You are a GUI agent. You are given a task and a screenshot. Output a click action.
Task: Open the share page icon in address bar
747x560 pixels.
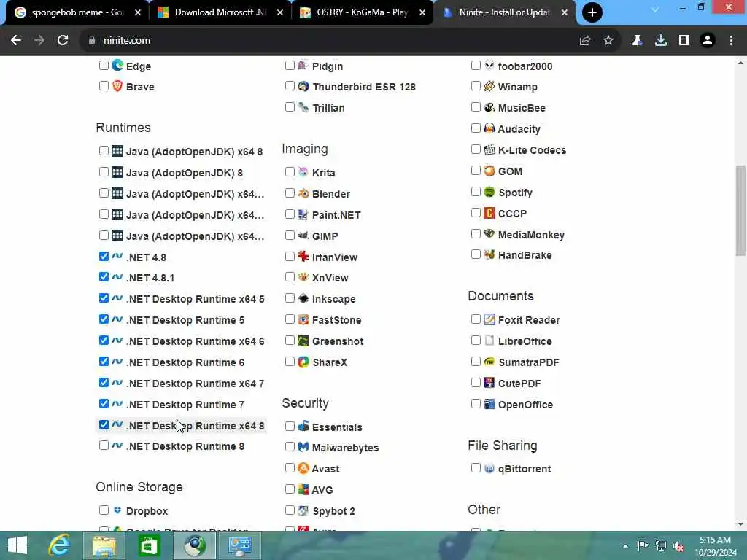585,41
